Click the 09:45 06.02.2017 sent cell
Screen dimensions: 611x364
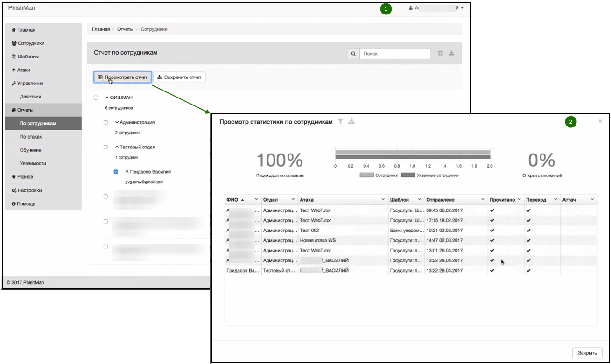tap(456, 210)
